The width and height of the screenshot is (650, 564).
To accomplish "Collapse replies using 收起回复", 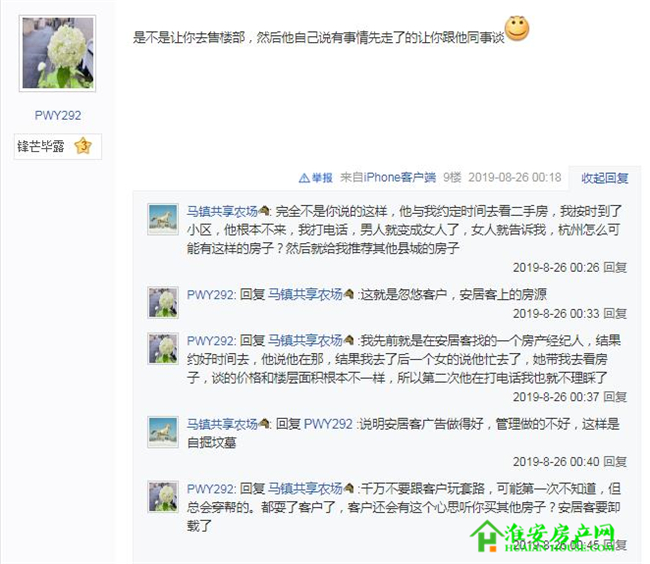I will tap(604, 178).
